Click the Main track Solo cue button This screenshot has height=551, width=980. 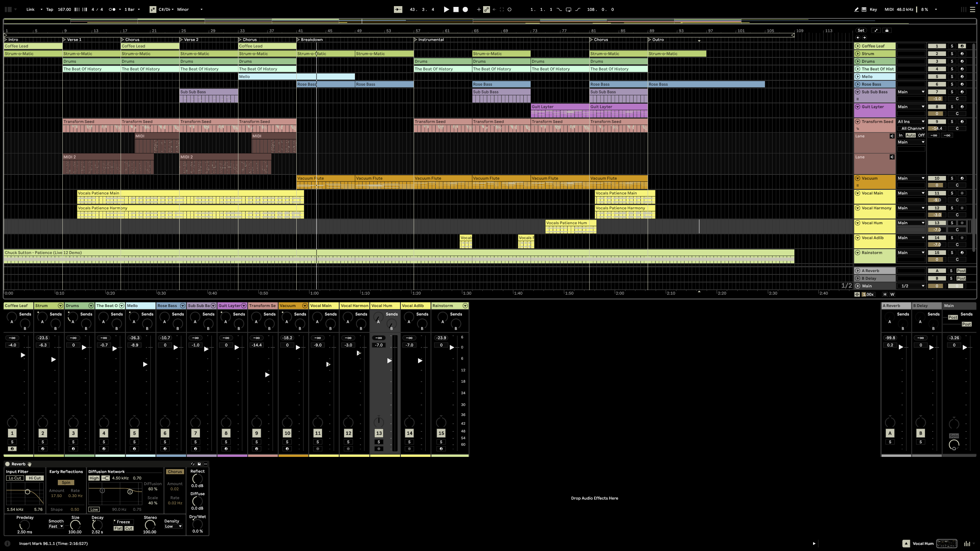pos(954,436)
